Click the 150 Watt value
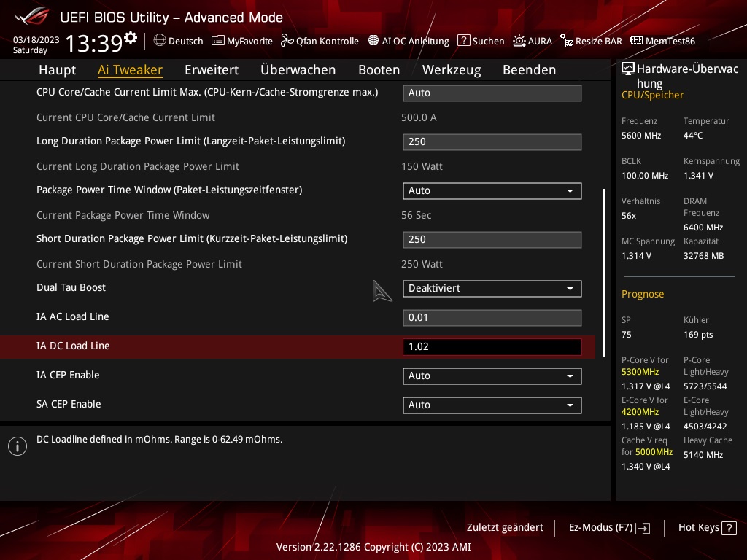The width and height of the screenshot is (747, 560). tap(422, 167)
